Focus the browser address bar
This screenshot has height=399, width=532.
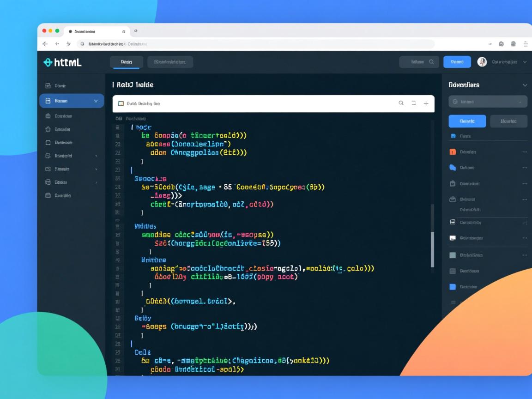254,44
